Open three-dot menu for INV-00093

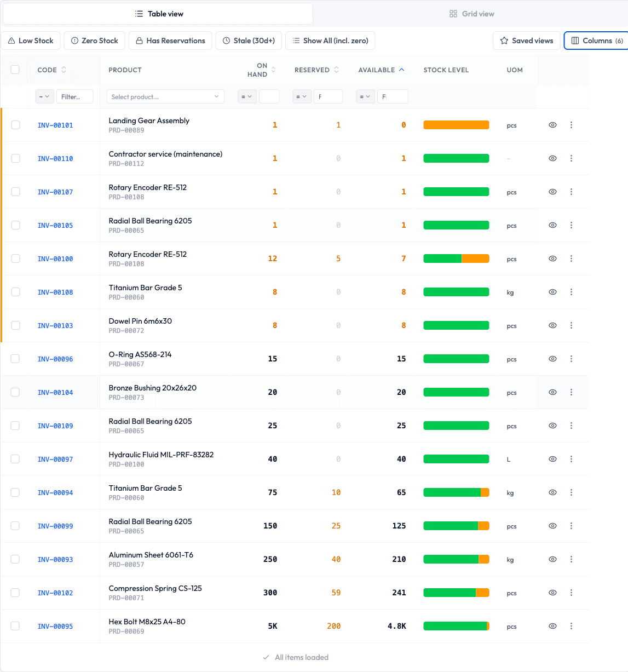pyautogui.click(x=571, y=559)
